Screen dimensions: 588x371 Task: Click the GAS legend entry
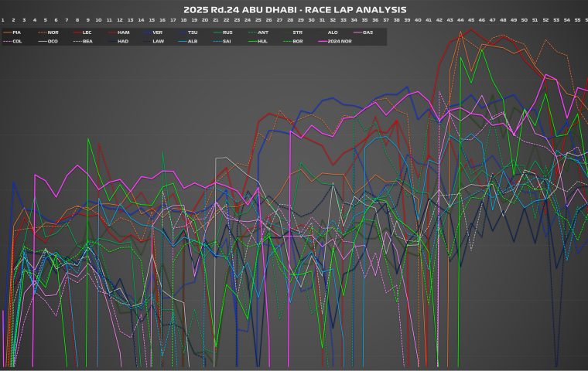coord(367,32)
